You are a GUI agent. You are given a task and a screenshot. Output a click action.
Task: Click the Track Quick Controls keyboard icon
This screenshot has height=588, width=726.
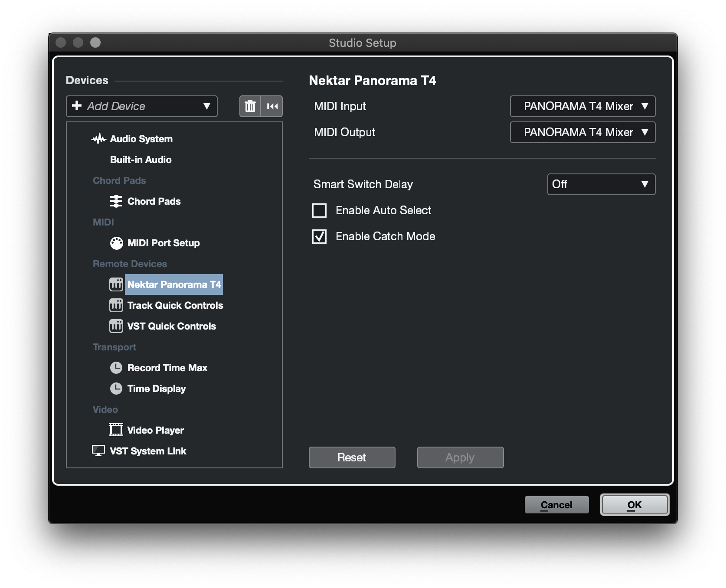pyautogui.click(x=116, y=306)
